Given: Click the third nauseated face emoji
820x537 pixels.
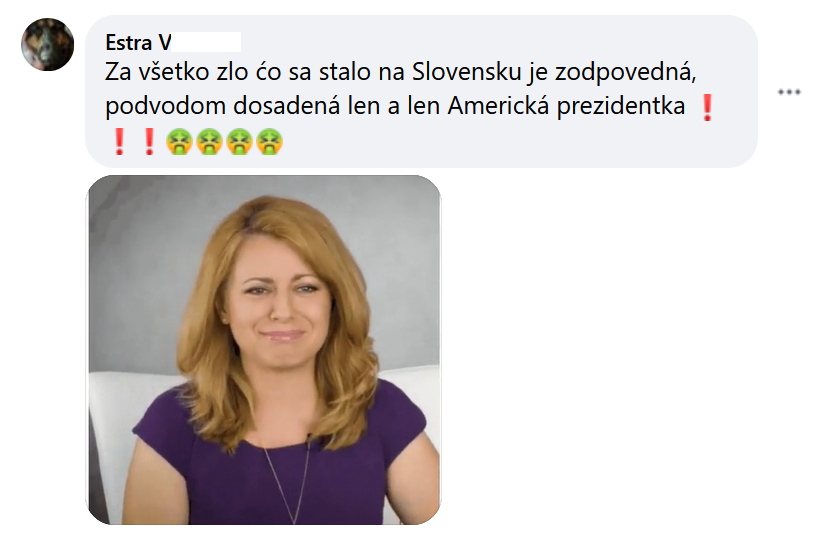Looking at the screenshot, I should tap(240, 142).
